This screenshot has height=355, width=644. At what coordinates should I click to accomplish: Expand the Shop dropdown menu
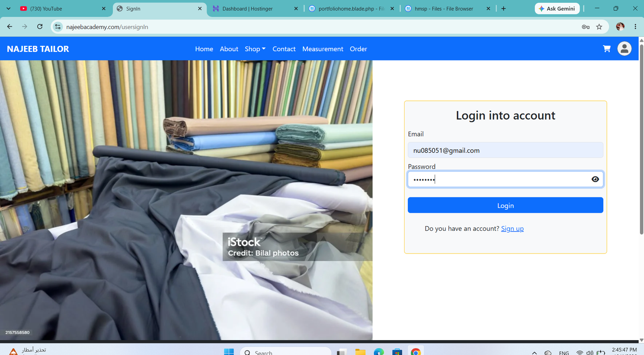click(255, 49)
